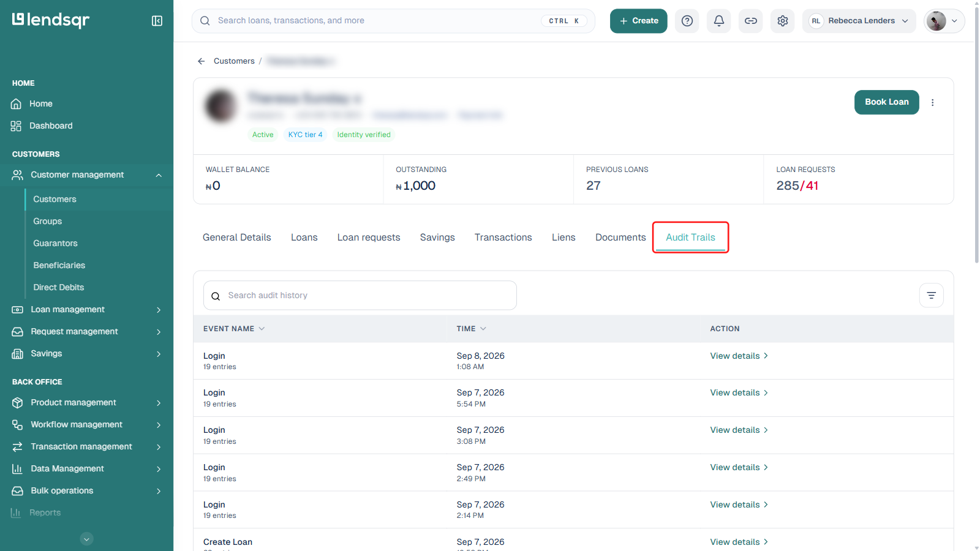Click the Book Loan button
The image size is (980, 551).
pos(887,102)
